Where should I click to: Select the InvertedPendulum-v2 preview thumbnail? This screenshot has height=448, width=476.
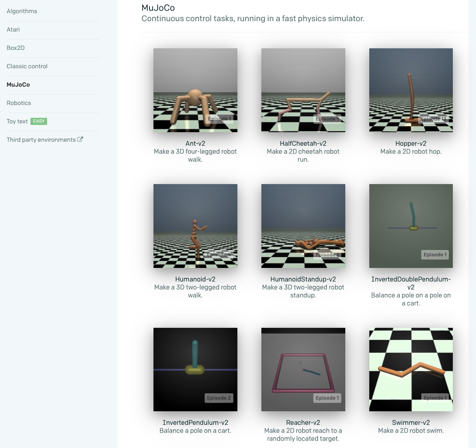point(195,369)
